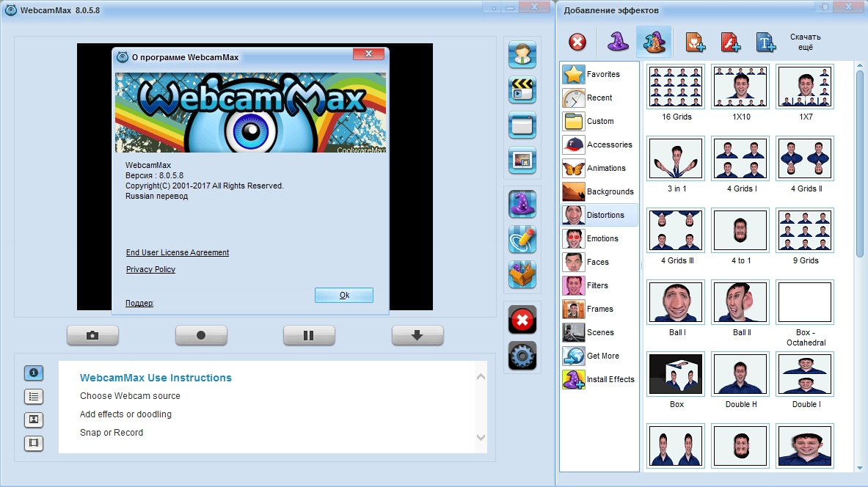Apply the Double I effect
Screen dimensions: 868x487
click(806, 375)
